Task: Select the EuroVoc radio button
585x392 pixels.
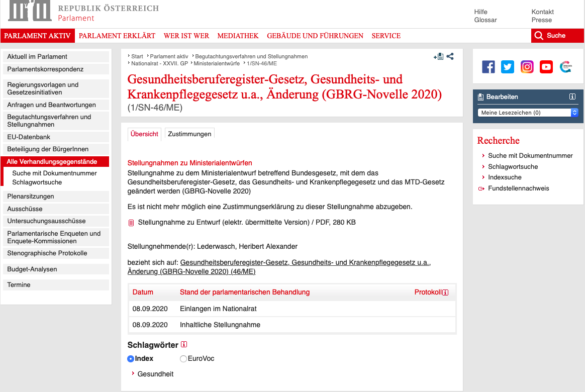Action: 183,359
